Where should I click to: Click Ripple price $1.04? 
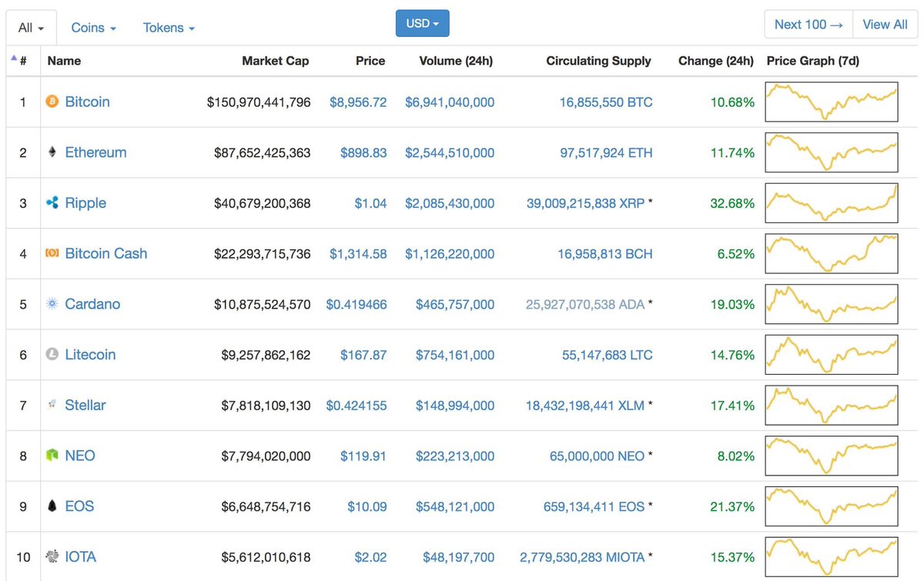point(371,203)
